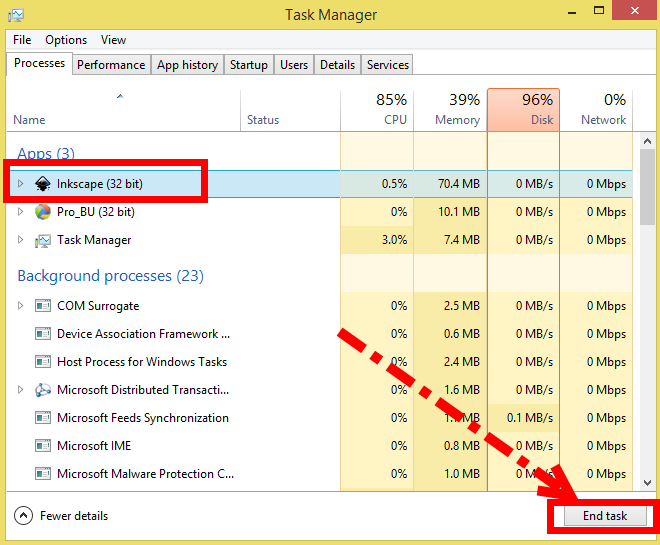Click the Microsoft IME process icon
The image size is (660, 545).
click(43, 446)
